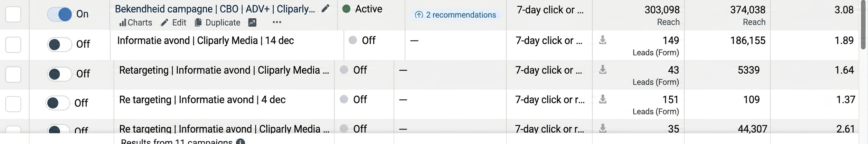The image size is (868, 144).
Task: Open the three-dots more options menu
Action: click(277, 22)
